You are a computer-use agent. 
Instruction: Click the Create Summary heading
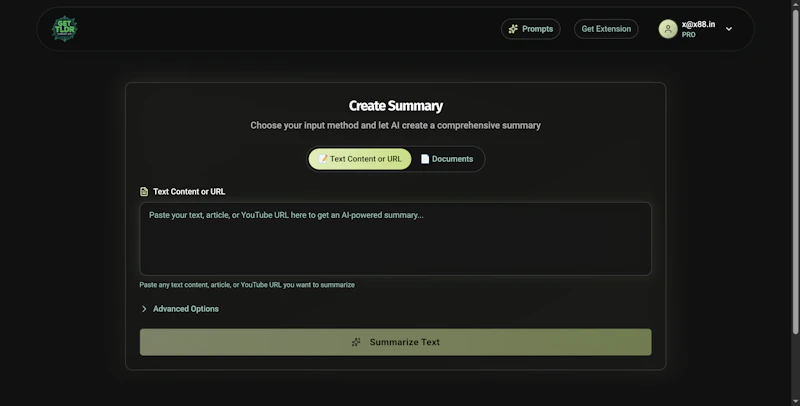tap(395, 106)
